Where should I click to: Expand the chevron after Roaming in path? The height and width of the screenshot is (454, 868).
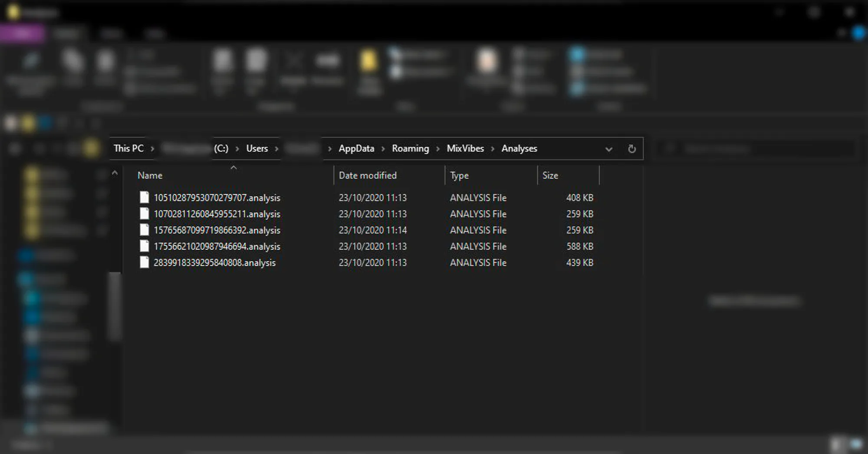[x=437, y=149]
